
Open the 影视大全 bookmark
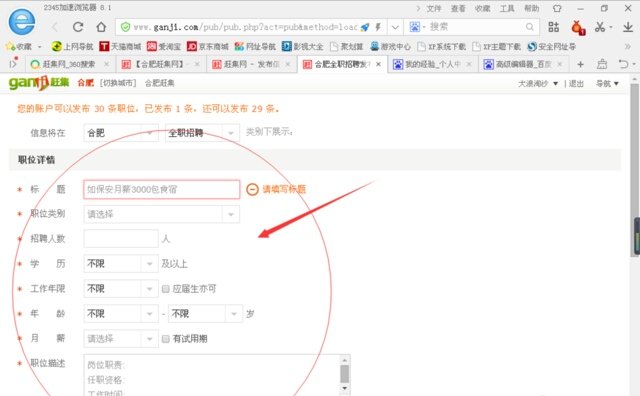pyautogui.click(x=303, y=47)
